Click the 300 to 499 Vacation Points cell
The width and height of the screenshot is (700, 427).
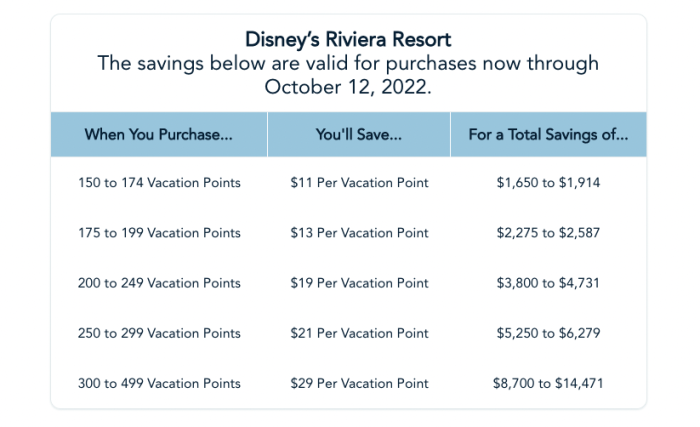click(x=159, y=383)
